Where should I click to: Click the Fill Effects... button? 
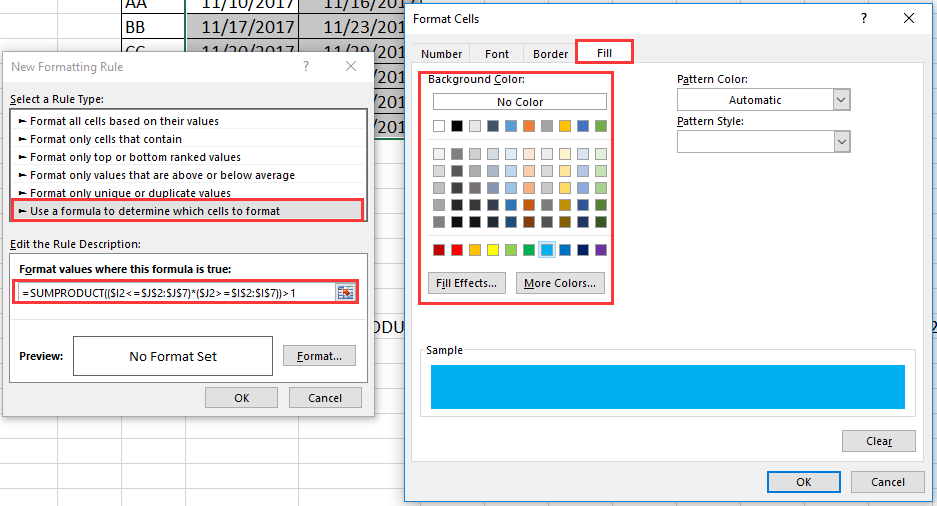(467, 283)
